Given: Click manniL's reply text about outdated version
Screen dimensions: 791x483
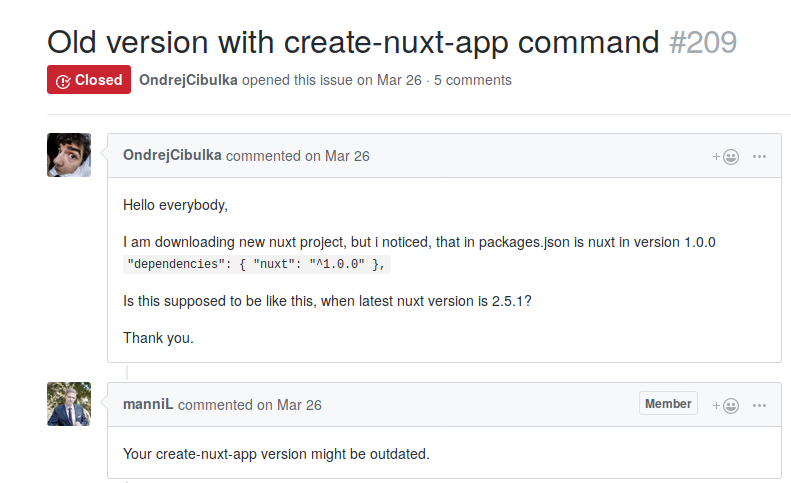Looking at the screenshot, I should pos(276,454).
